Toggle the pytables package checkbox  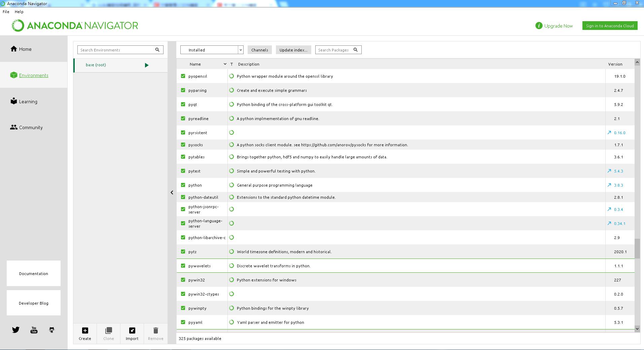pyautogui.click(x=183, y=157)
